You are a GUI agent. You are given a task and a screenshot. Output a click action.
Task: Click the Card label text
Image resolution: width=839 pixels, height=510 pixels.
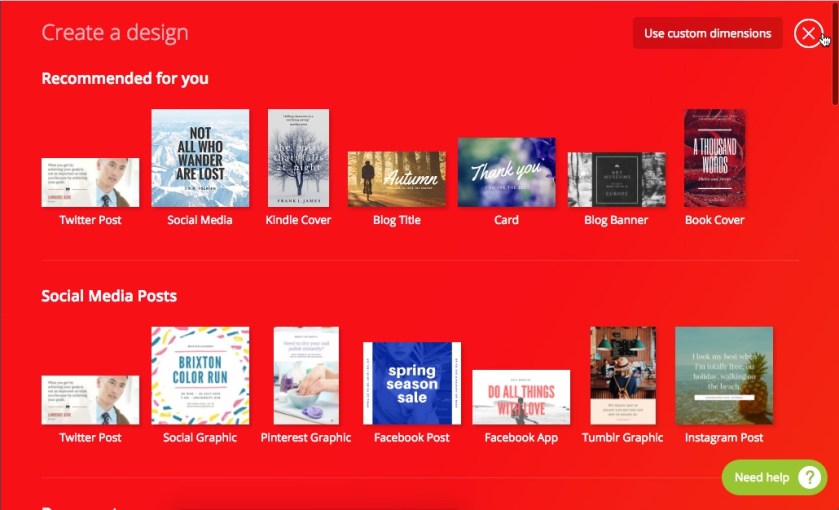[x=507, y=220]
